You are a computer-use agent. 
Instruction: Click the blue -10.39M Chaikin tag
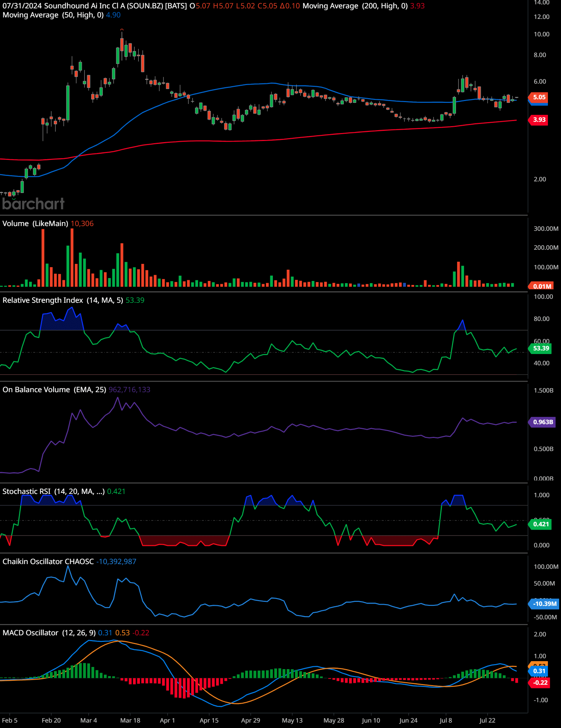[x=544, y=604]
